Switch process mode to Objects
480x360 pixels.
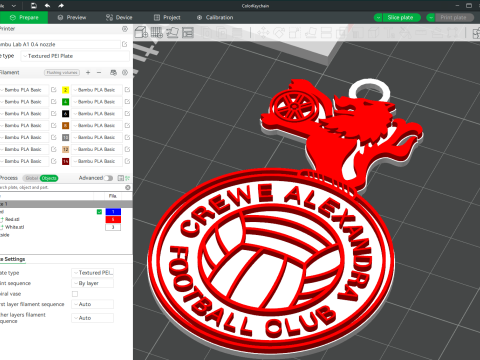click(49, 178)
